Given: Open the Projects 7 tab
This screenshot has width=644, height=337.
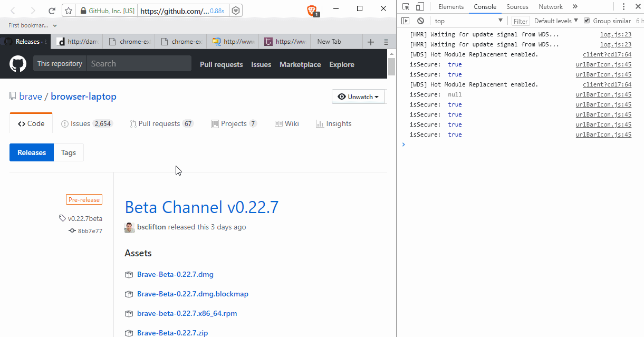Looking at the screenshot, I should (x=234, y=123).
